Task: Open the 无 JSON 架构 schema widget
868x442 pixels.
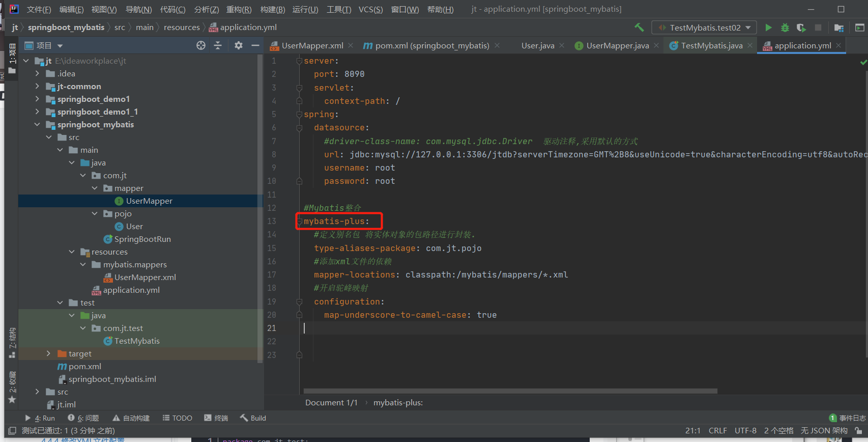Action: 824,431
